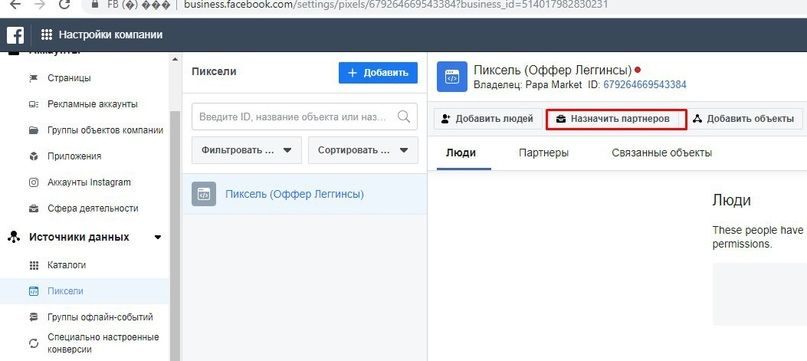Click the Люди section heading
Image resolution: width=807 pixels, height=361 pixels.
731,200
